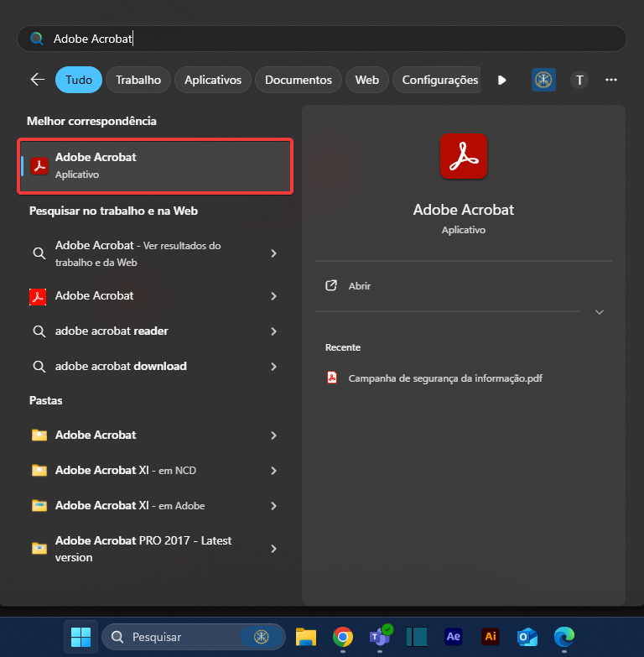Viewport: 644px width, 657px height.
Task: Click search icon beside adobe acrobat reader
Action: point(39,331)
